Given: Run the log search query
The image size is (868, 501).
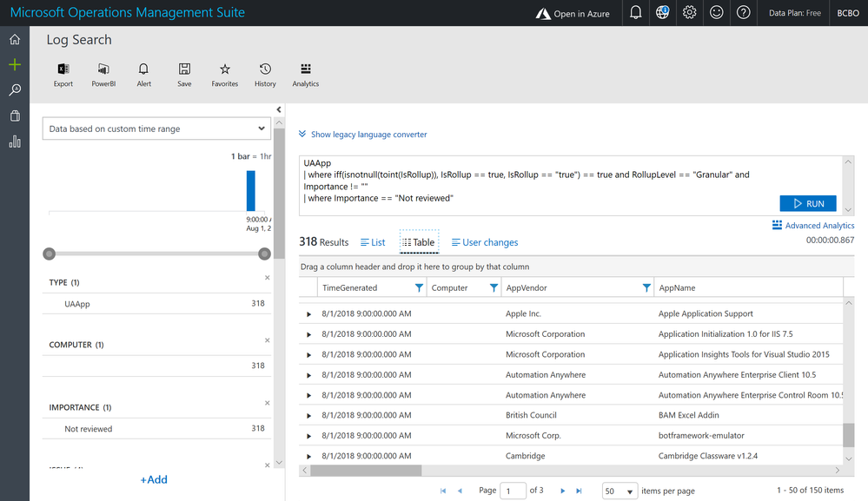Looking at the screenshot, I should coord(807,204).
